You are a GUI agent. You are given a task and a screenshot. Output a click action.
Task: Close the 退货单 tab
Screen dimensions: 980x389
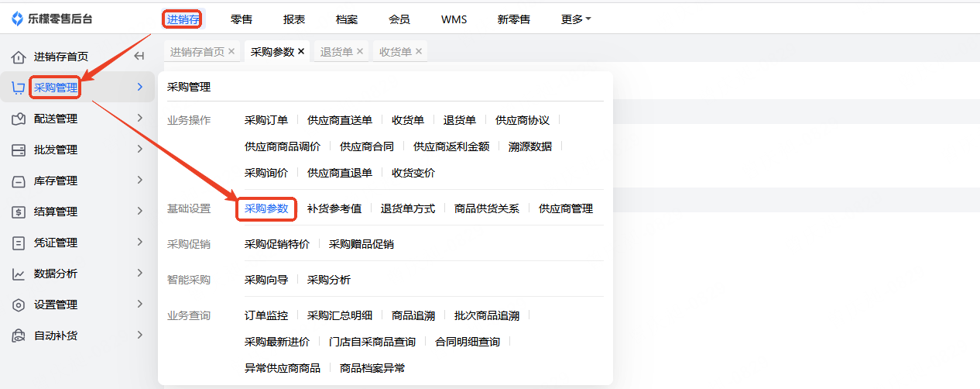[360, 51]
